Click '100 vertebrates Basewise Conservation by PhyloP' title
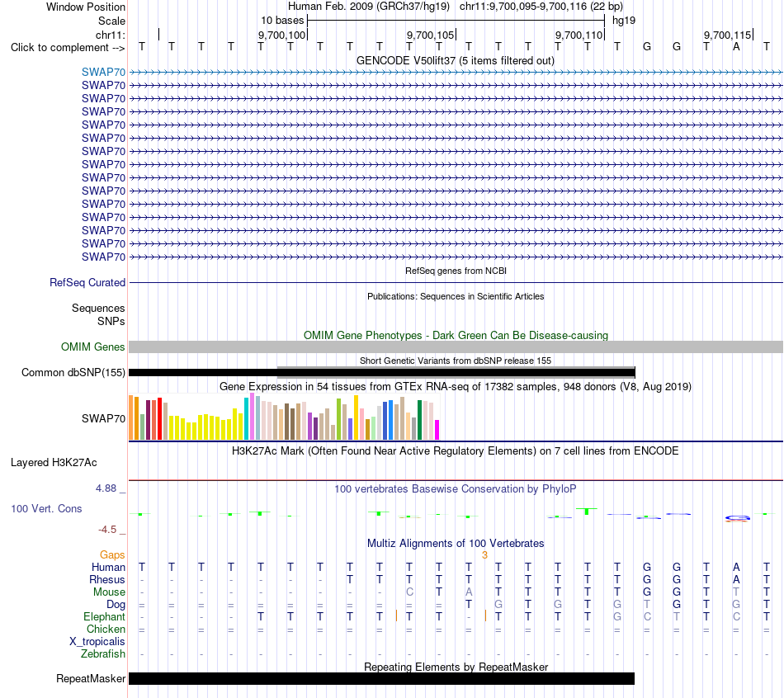784x698 pixels. (x=456, y=489)
